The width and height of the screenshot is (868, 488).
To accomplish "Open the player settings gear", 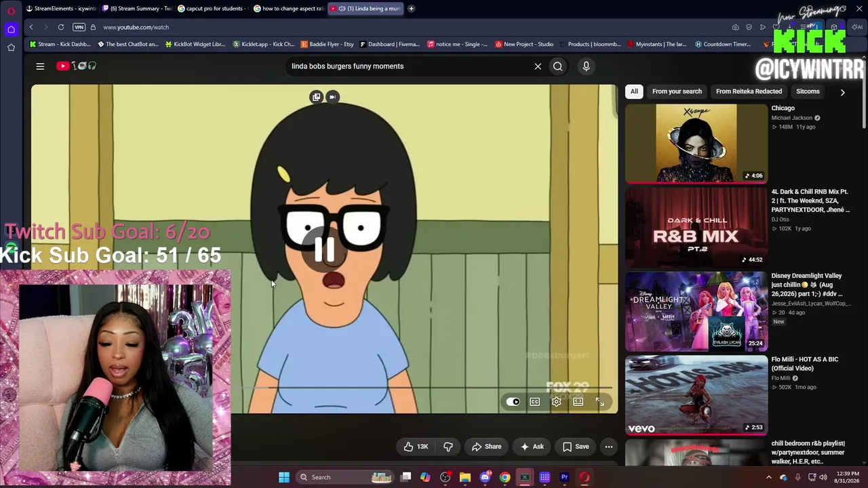I will click(x=556, y=402).
